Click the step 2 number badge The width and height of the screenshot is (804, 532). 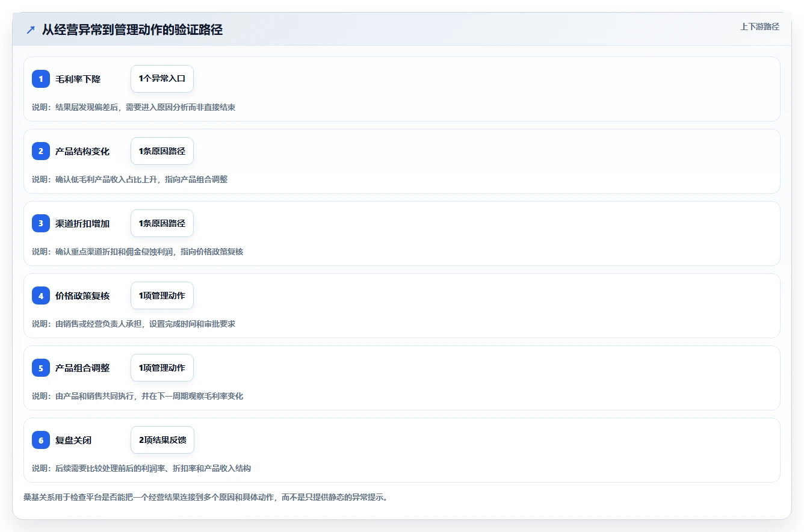point(41,151)
